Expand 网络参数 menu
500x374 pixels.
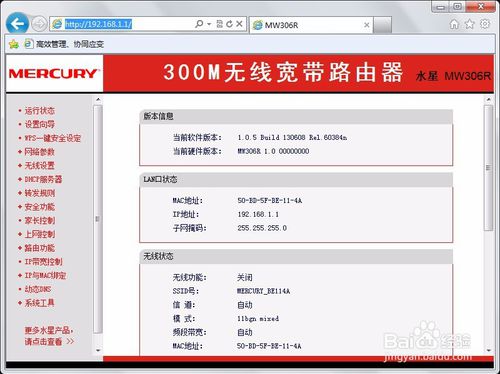point(39,152)
